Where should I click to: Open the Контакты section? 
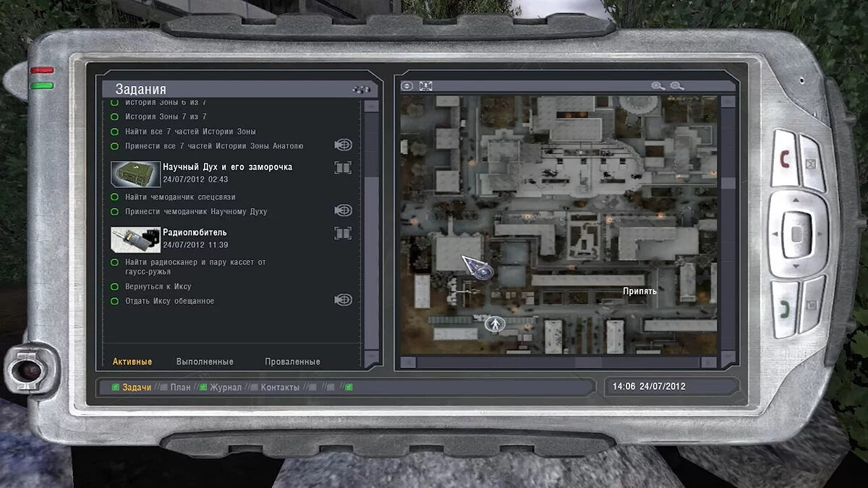(280, 388)
